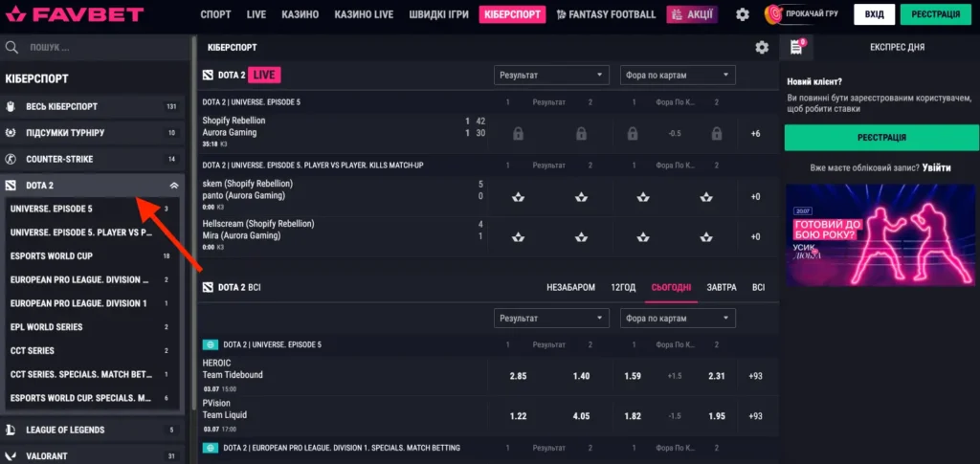Collapse the Dota 2 sidebar section

click(x=174, y=186)
